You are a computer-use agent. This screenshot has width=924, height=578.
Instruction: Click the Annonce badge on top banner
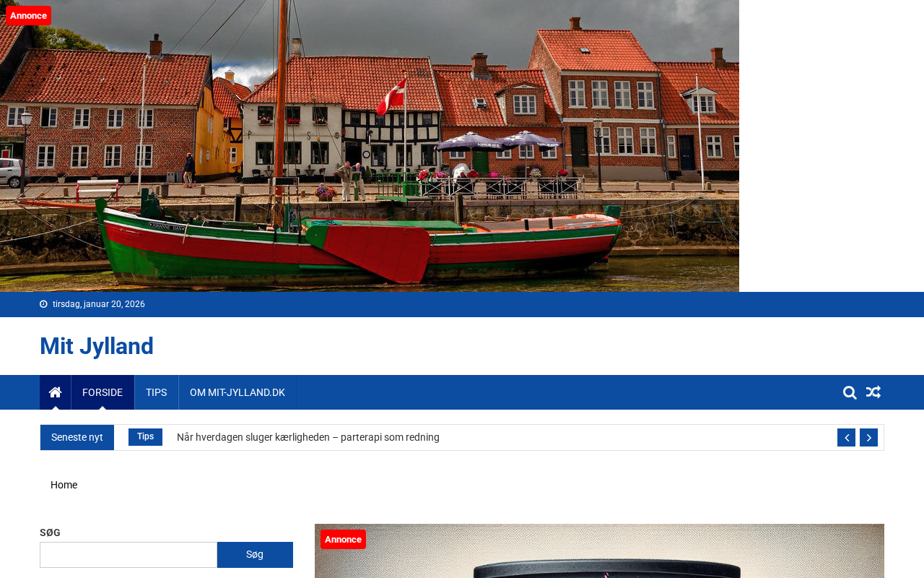pyautogui.click(x=28, y=15)
